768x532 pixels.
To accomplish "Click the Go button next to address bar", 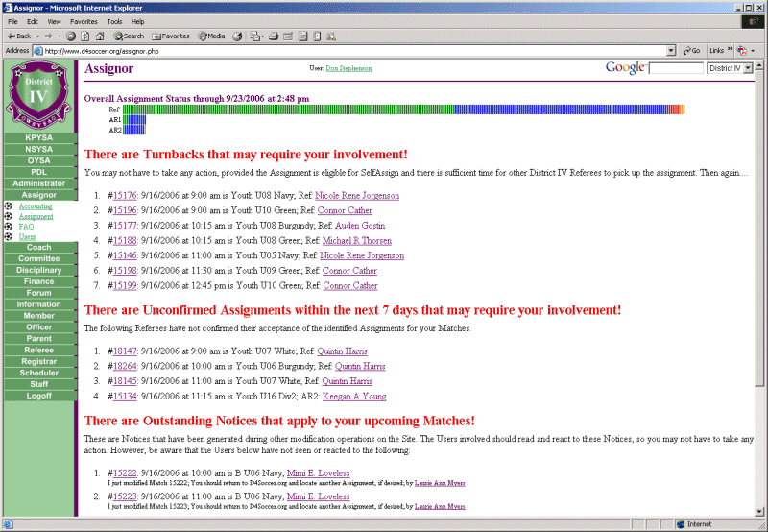I will [690, 50].
